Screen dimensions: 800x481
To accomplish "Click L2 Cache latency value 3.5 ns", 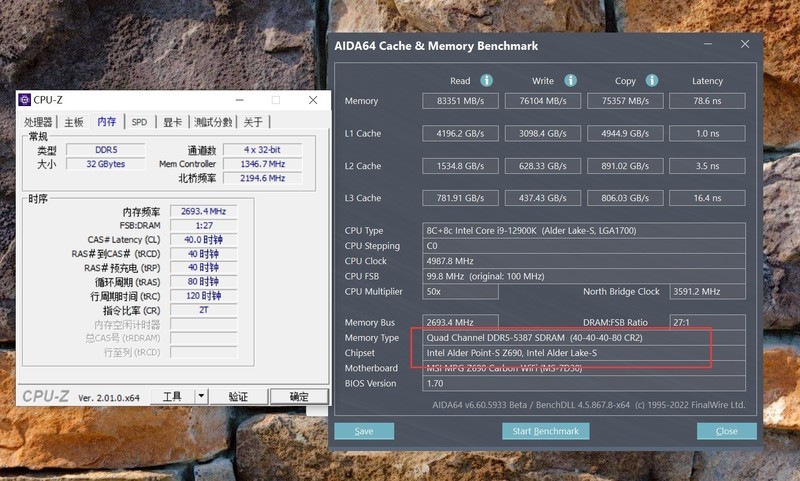I will pyautogui.click(x=707, y=166).
